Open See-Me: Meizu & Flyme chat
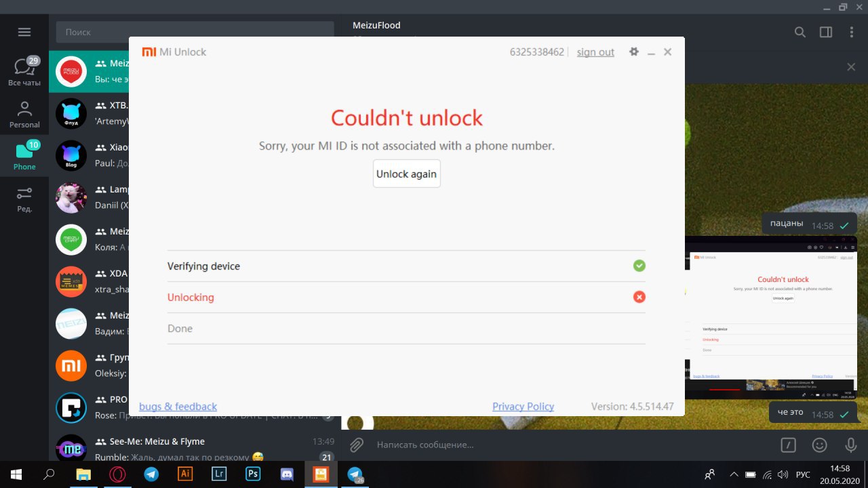Viewport: 868px width, 488px height. pyautogui.click(x=195, y=449)
